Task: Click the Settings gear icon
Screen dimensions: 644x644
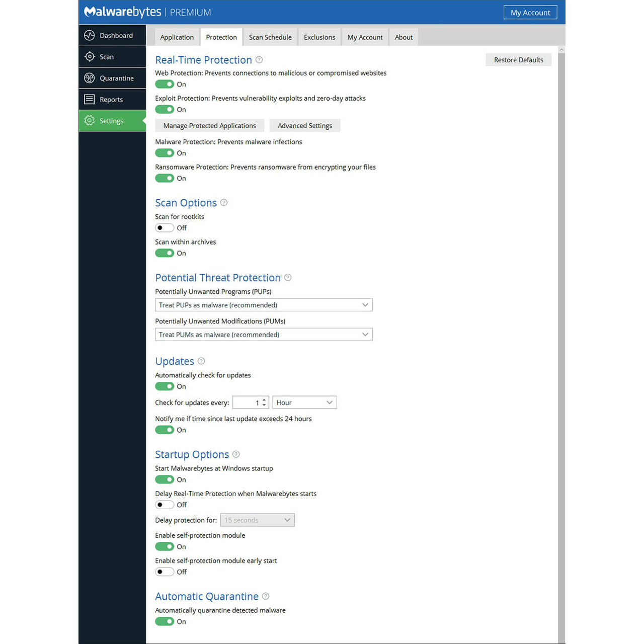Action: click(90, 121)
